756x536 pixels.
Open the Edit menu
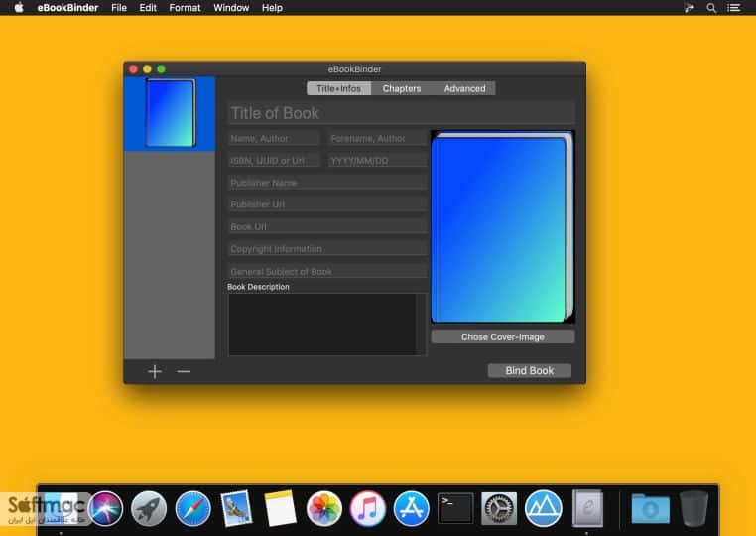tap(148, 8)
